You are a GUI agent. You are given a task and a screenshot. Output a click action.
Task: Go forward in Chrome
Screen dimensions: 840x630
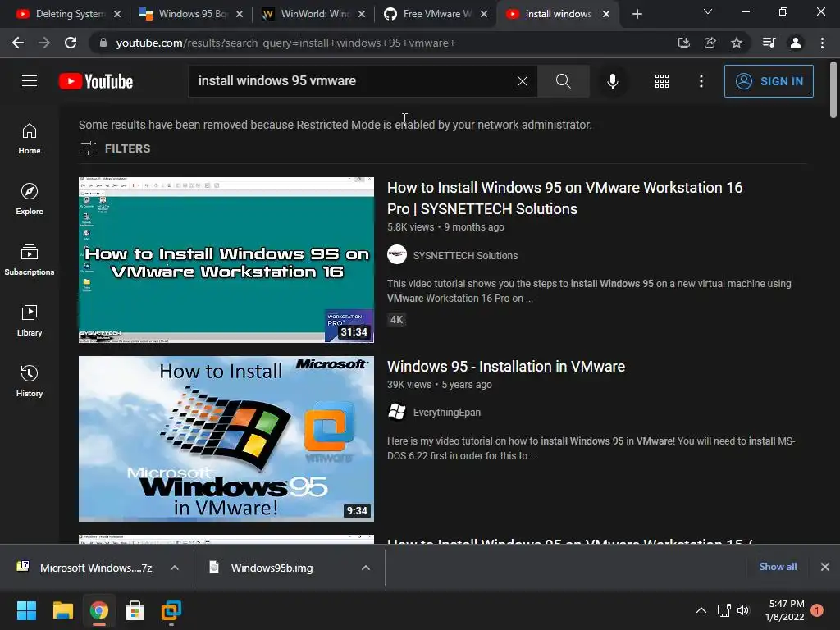(x=44, y=43)
